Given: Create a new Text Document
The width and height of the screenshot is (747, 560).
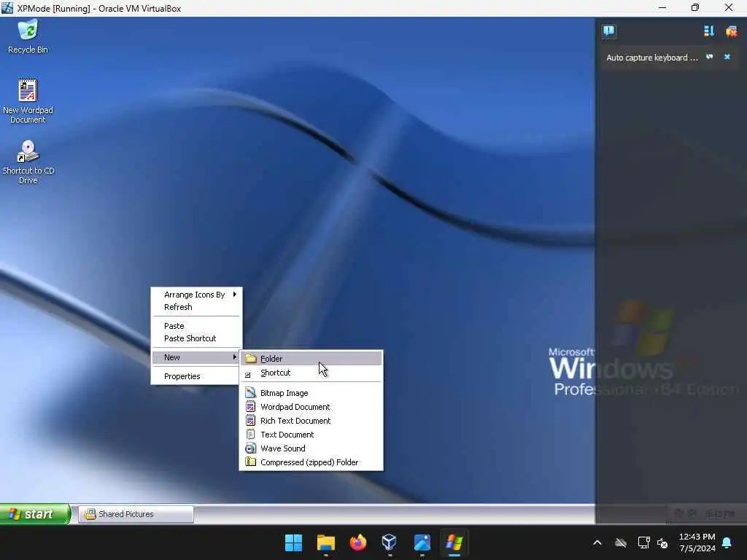Looking at the screenshot, I should coord(311,435).
